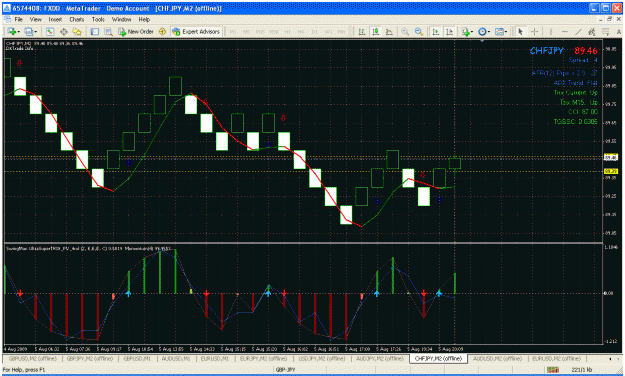This screenshot has width=625, height=376.
Task: Show the Navigator panel via star-folder icon
Action: [x=77, y=31]
